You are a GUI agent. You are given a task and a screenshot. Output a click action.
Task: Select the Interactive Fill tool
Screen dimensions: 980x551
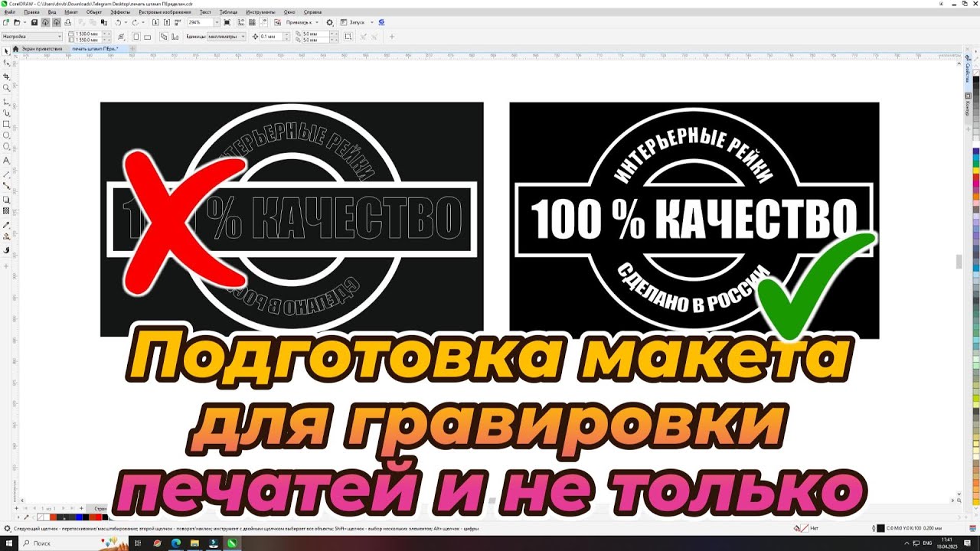[x=6, y=236]
